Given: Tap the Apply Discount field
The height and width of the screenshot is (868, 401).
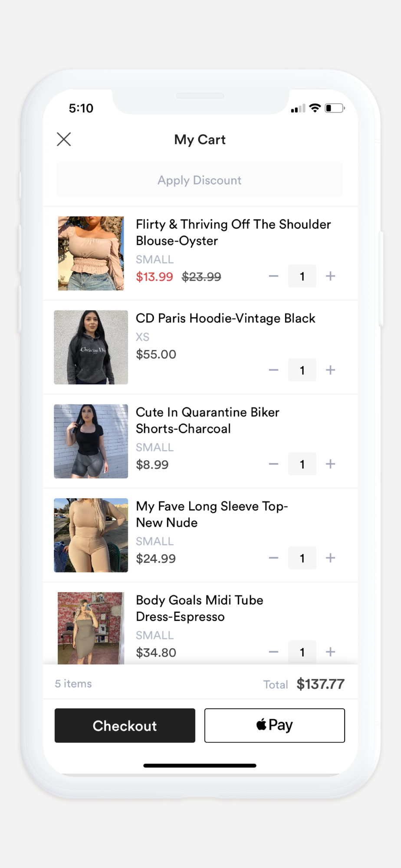Looking at the screenshot, I should [200, 180].
